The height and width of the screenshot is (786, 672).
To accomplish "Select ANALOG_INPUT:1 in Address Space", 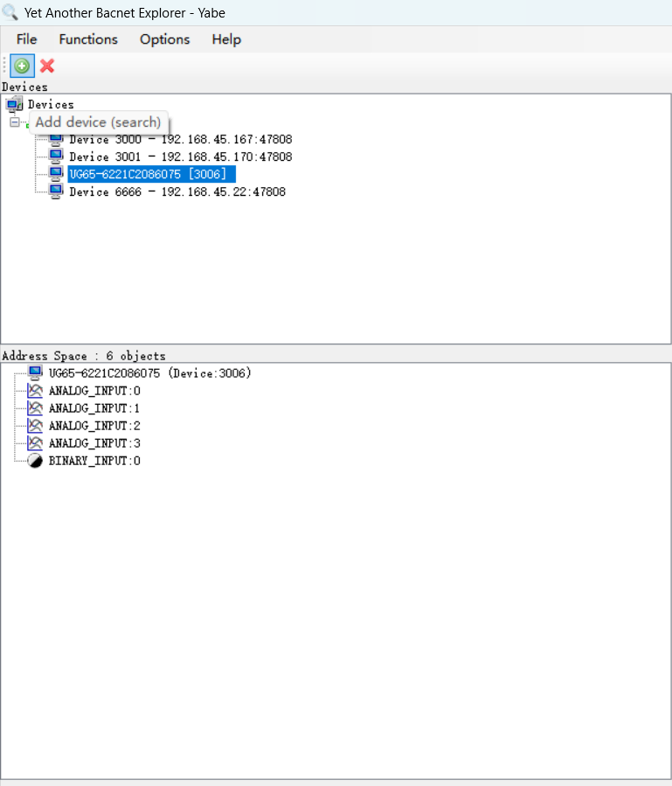I will 94,408.
